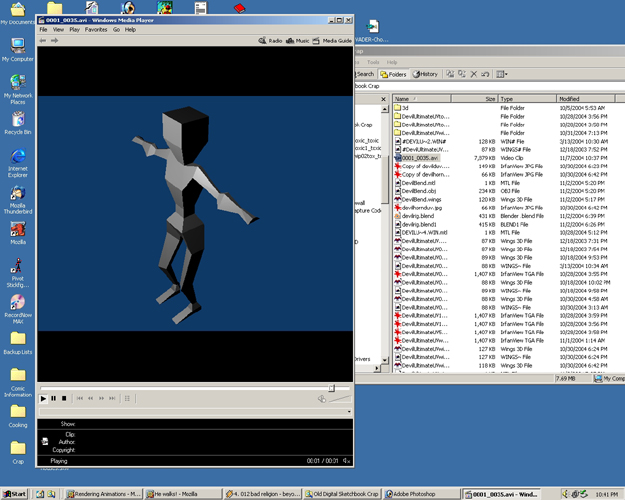Click the sound icon in Media Player status bar
625x500 pixels.
pos(346,461)
